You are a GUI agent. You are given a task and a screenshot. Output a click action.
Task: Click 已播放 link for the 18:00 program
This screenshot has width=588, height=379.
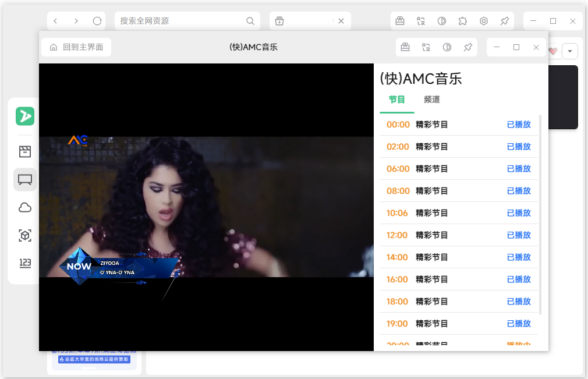(519, 302)
